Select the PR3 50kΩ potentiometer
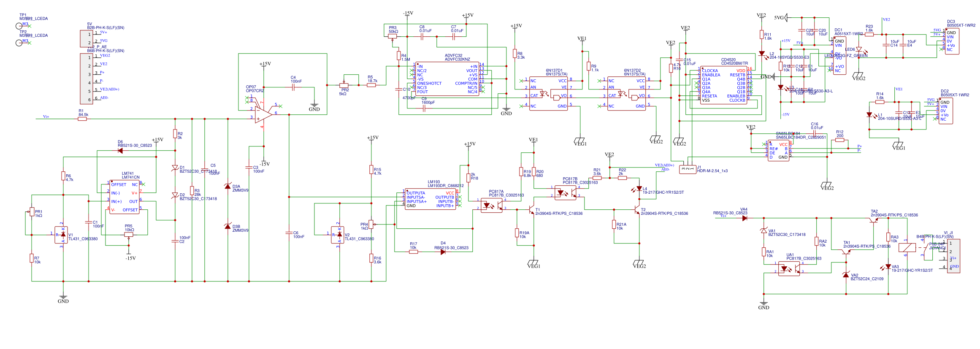The image size is (980, 349). (x=393, y=37)
